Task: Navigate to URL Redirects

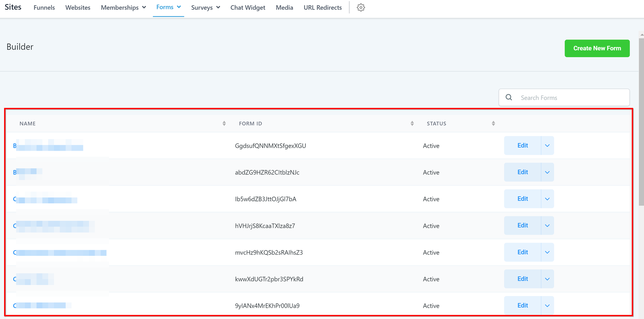Action: [x=322, y=8]
